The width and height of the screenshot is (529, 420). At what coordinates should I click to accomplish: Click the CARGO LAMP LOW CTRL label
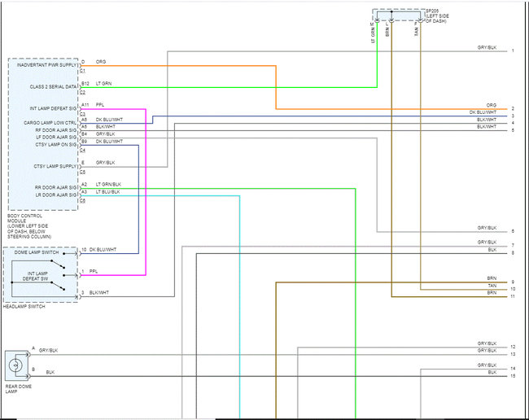(50, 123)
